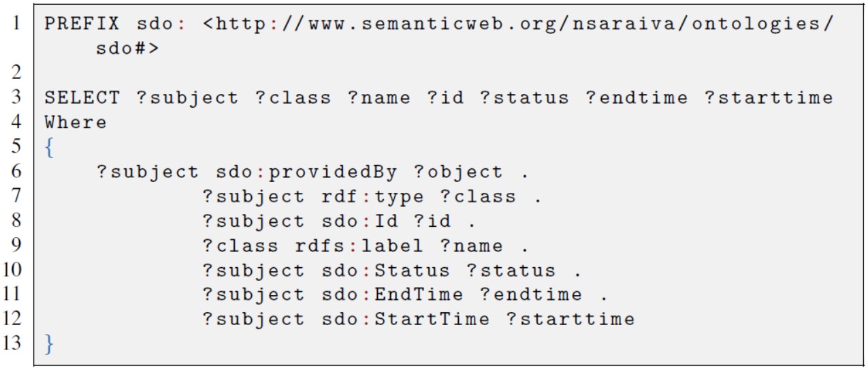Click line number 2 in the gutter
Screen dimensions: 868x368
click(x=16, y=74)
